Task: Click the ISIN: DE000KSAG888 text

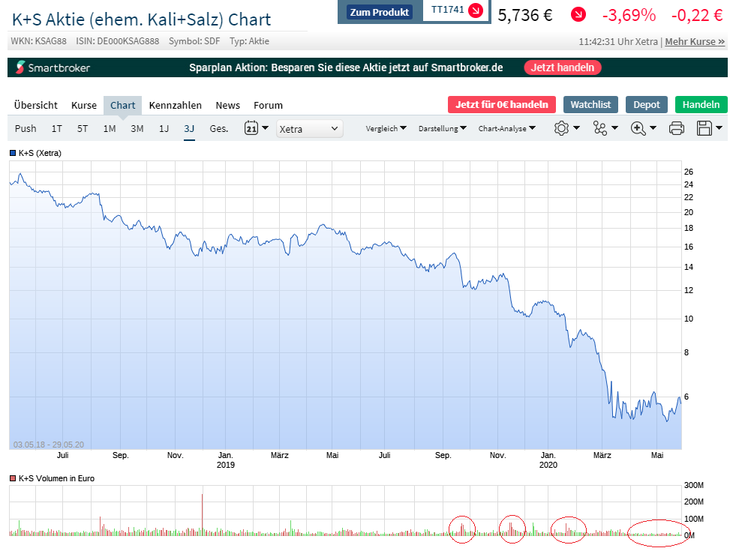Action: [x=117, y=41]
